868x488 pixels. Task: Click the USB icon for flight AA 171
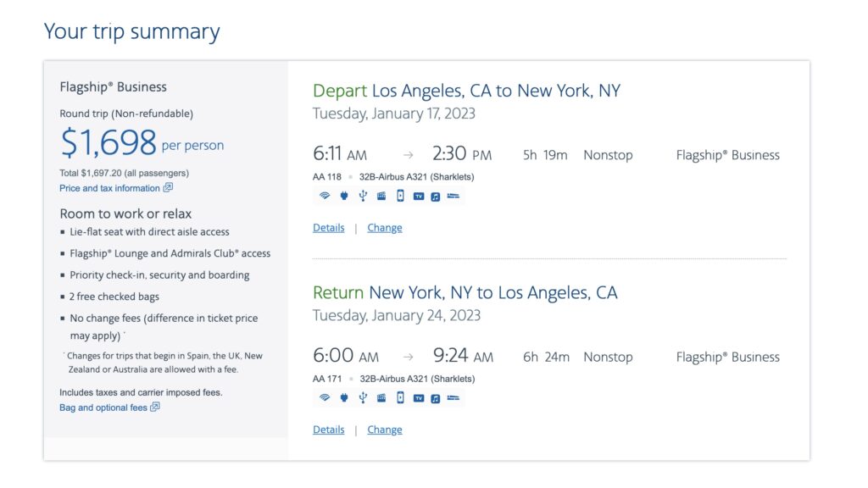pos(363,398)
